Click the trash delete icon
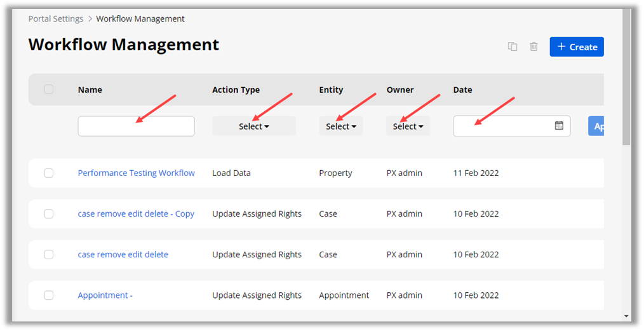Viewport: 644px width, 331px height. [533, 46]
